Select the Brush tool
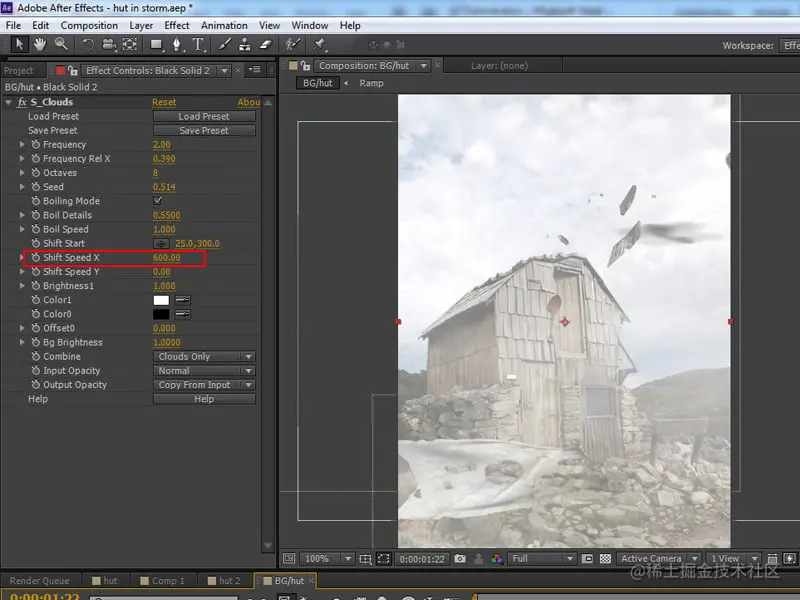This screenshot has width=800, height=600. coord(224,44)
